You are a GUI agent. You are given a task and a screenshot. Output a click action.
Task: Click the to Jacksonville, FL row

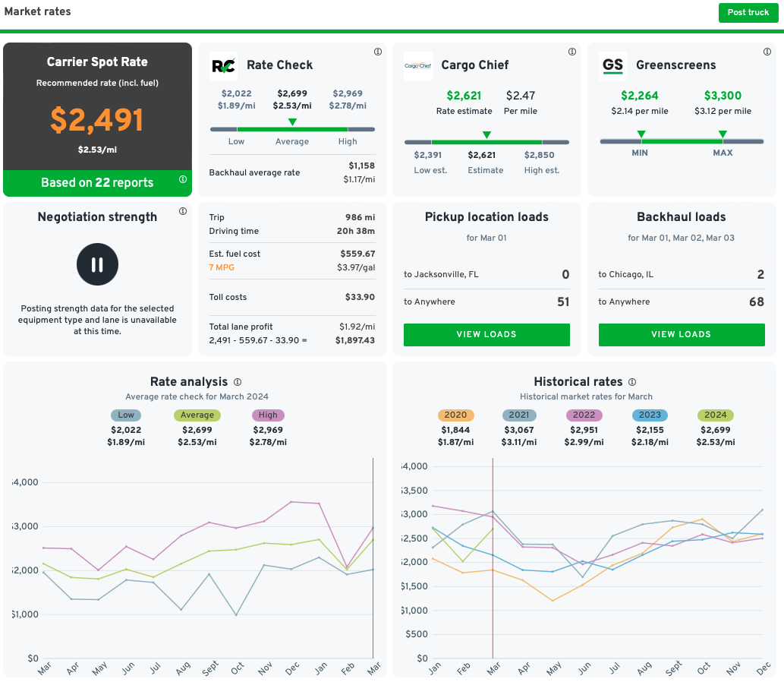pyautogui.click(x=486, y=274)
